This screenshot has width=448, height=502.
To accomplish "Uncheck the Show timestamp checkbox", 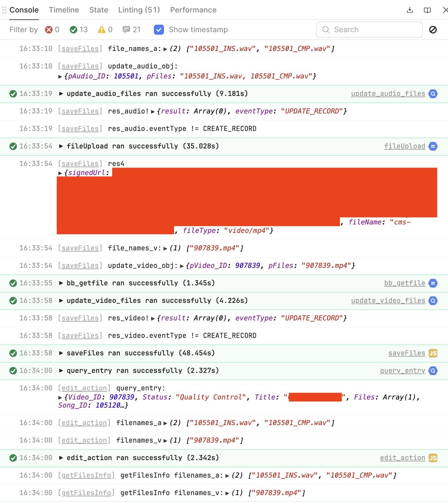I will click(x=159, y=30).
